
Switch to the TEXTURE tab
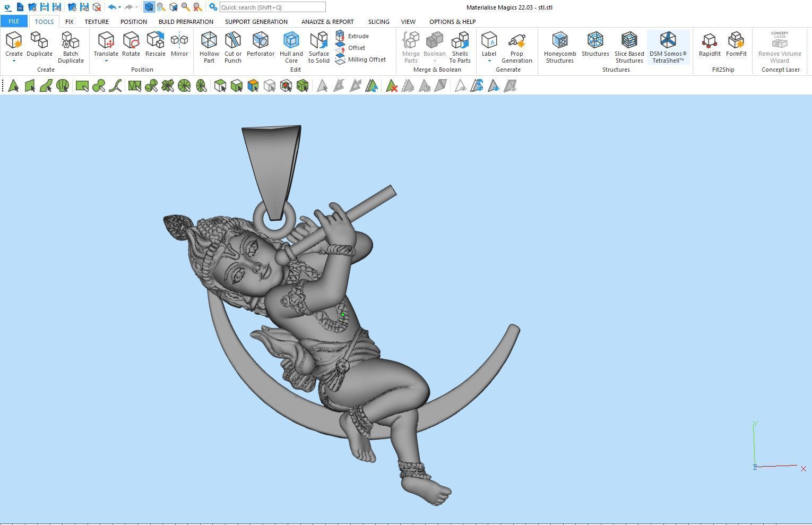pyautogui.click(x=97, y=22)
